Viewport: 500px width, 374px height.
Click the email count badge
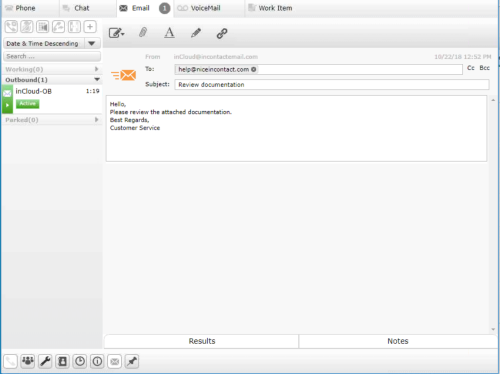164,8
